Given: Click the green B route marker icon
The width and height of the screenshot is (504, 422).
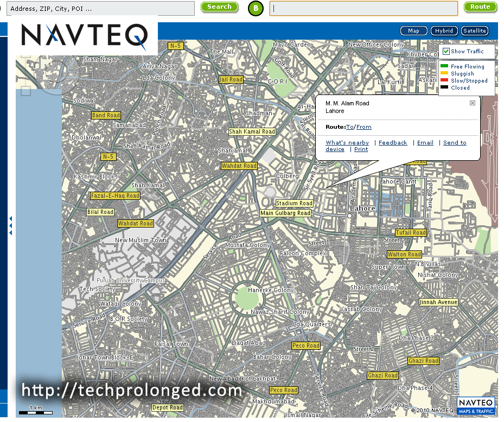Looking at the screenshot, I should [x=255, y=8].
